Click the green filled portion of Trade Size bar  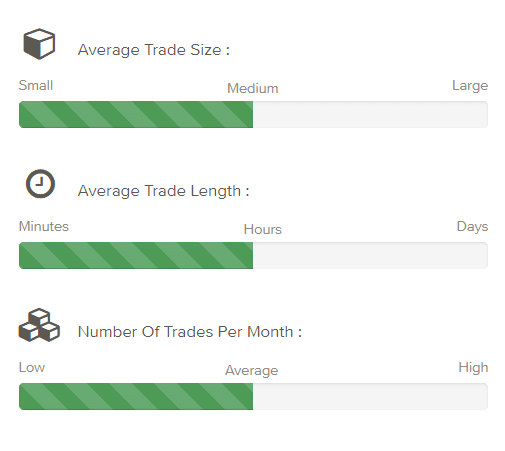tap(136, 114)
